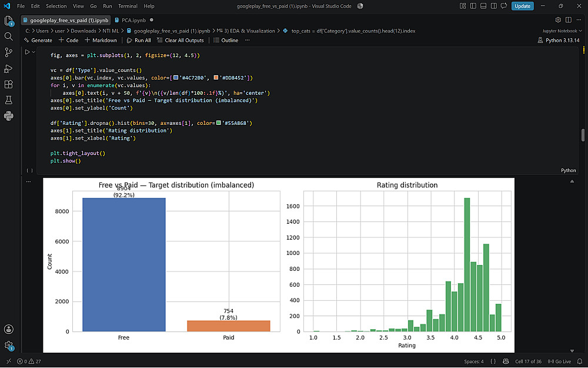Toggle the bottom panel layout icon
588x368 pixels.
(x=483, y=6)
